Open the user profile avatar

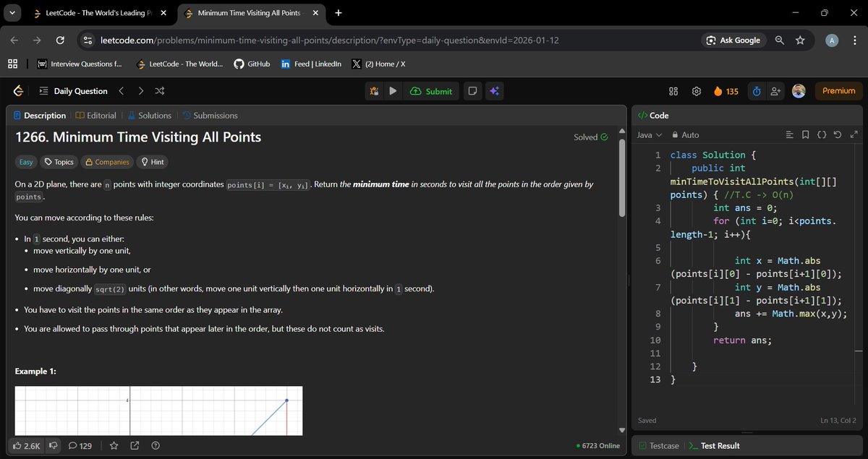pos(799,91)
